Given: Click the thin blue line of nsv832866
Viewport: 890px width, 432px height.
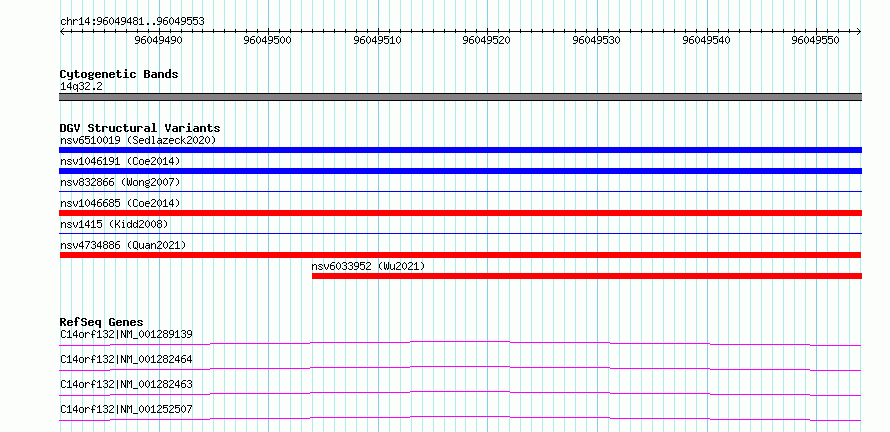Looking at the screenshot, I should [x=460, y=191].
